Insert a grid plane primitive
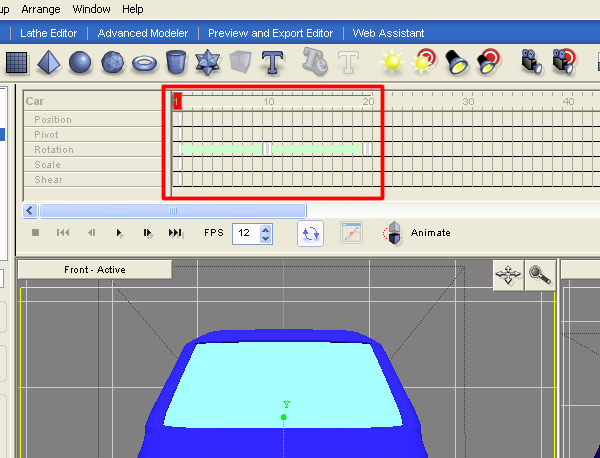Screen dimensions: 600x458 [16, 62]
